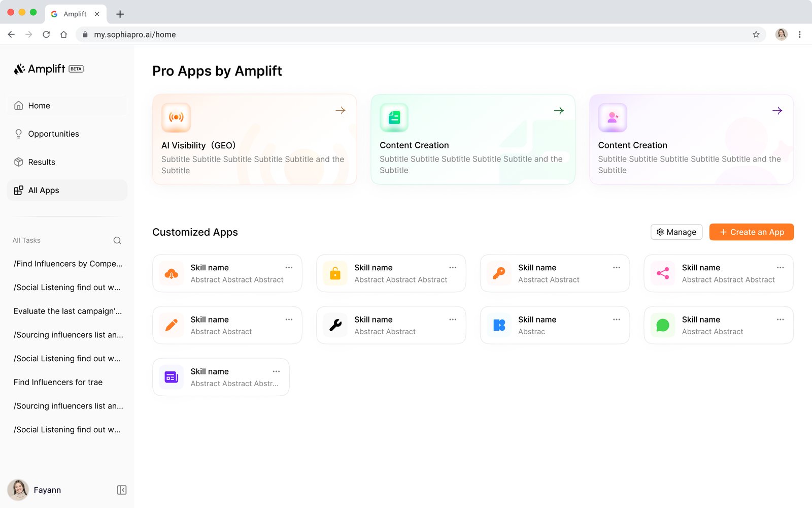This screenshot has width=812, height=508.
Task: Collapse the sidebar using the panel icon
Action: 122,490
